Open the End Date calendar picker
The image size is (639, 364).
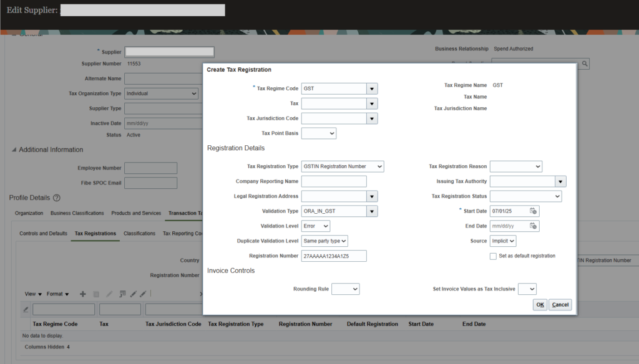pyautogui.click(x=533, y=226)
